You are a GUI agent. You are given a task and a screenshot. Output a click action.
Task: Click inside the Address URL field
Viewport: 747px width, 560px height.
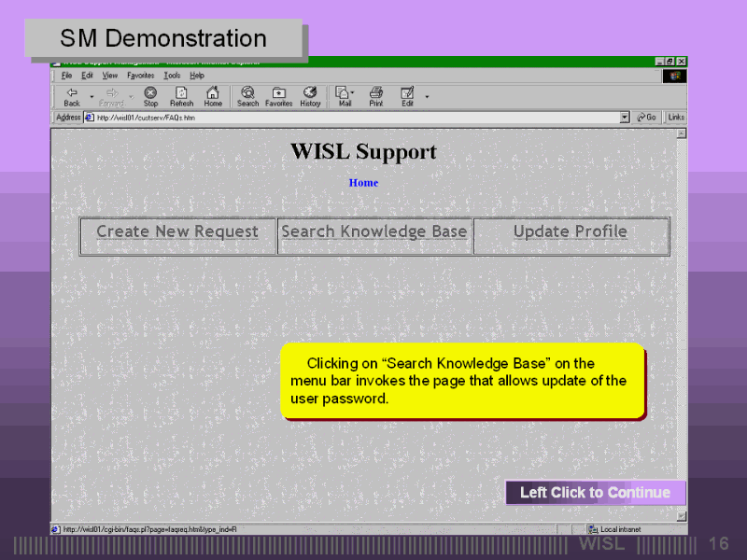point(355,118)
